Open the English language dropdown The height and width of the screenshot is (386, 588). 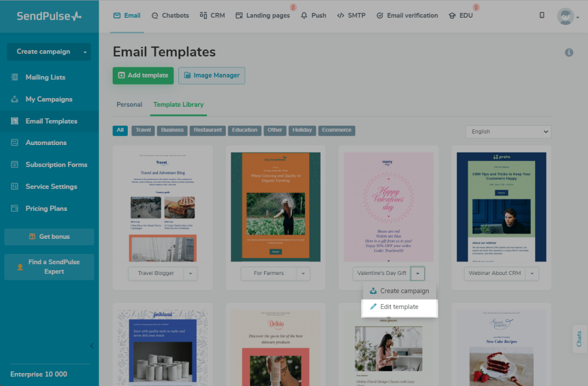(x=508, y=132)
